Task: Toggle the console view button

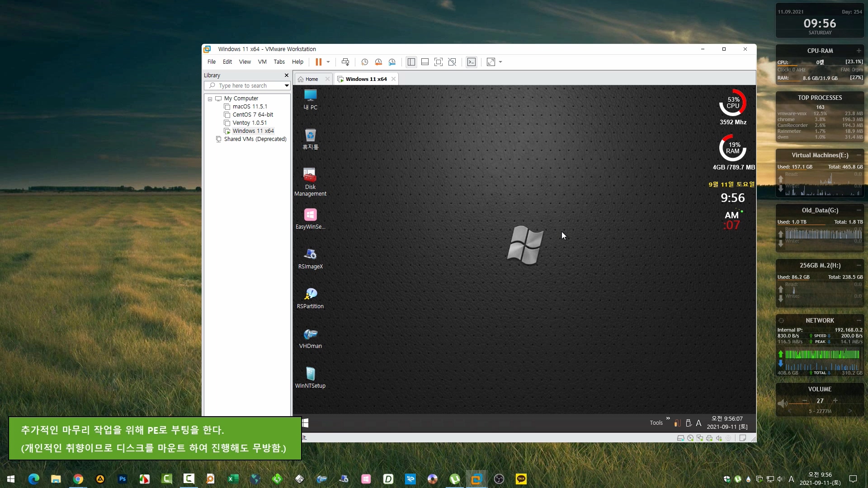Action: (x=472, y=62)
